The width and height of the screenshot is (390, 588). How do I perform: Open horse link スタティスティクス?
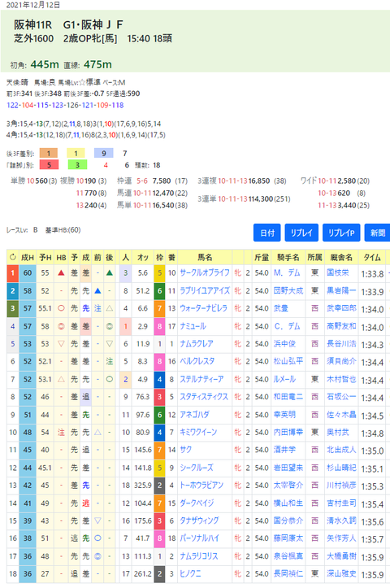point(204,396)
